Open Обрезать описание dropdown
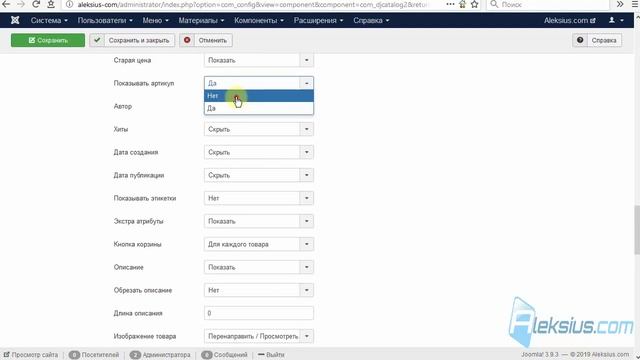Viewport: 640px width, 360px height. point(259,290)
